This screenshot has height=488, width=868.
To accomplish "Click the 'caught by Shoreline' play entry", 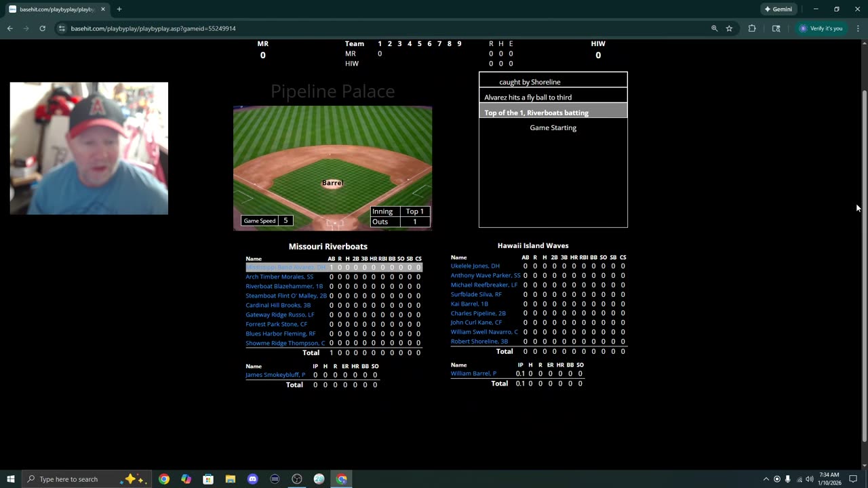I will pos(553,81).
